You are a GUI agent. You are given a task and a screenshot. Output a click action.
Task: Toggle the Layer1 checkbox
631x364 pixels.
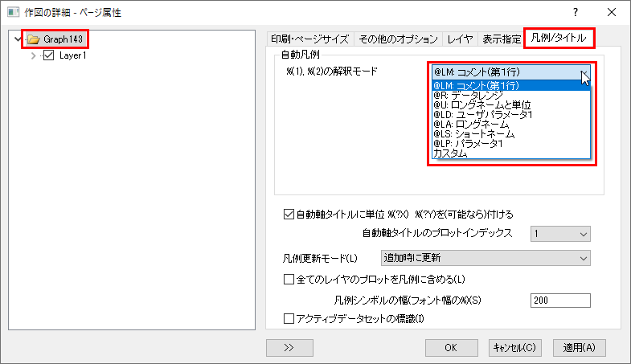click(x=49, y=55)
